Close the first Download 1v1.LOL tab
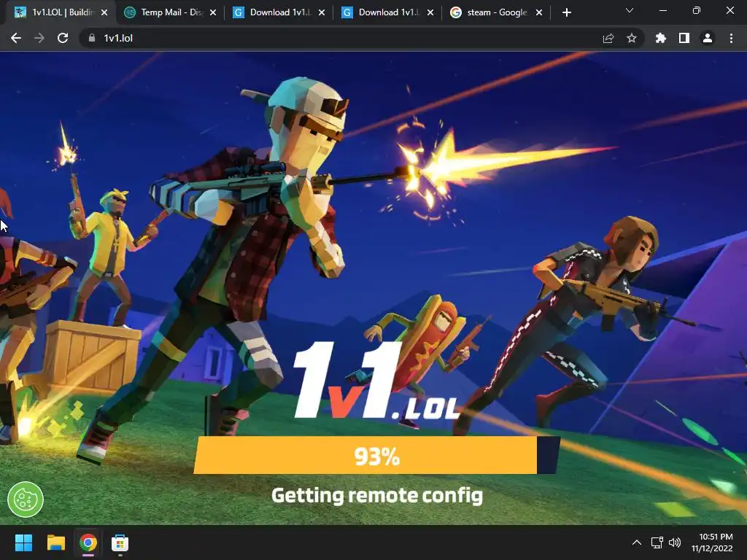Screen dimensions: 747x560 [x=322, y=12]
